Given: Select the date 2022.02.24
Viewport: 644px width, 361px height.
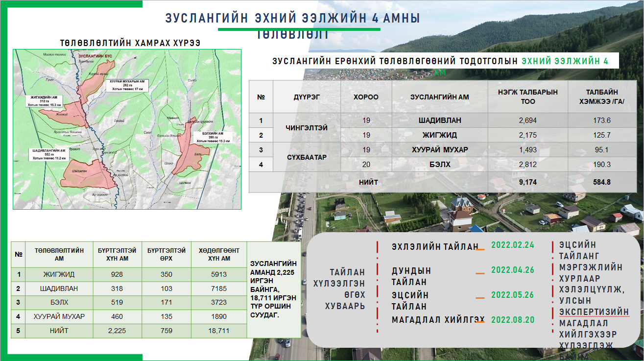Looking at the screenshot, I should coord(512,245).
